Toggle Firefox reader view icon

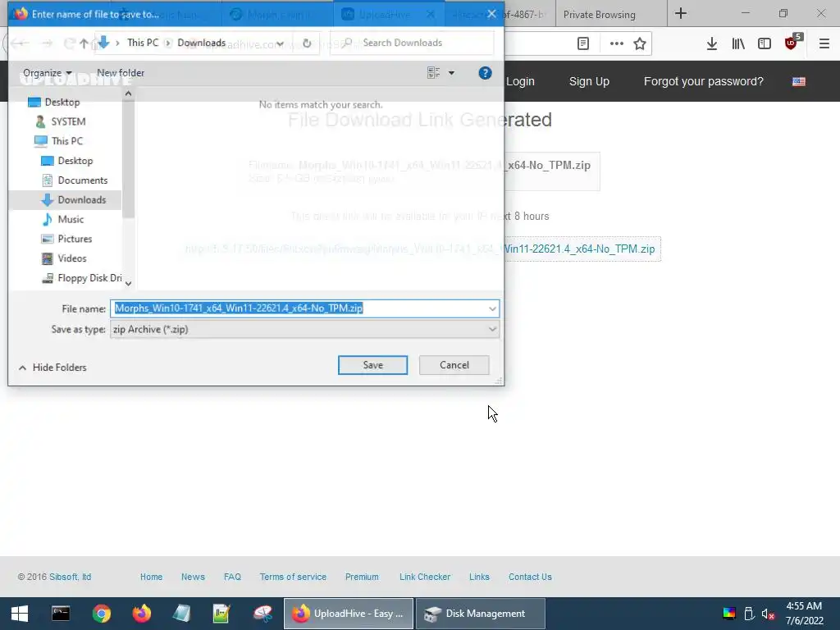click(x=583, y=43)
